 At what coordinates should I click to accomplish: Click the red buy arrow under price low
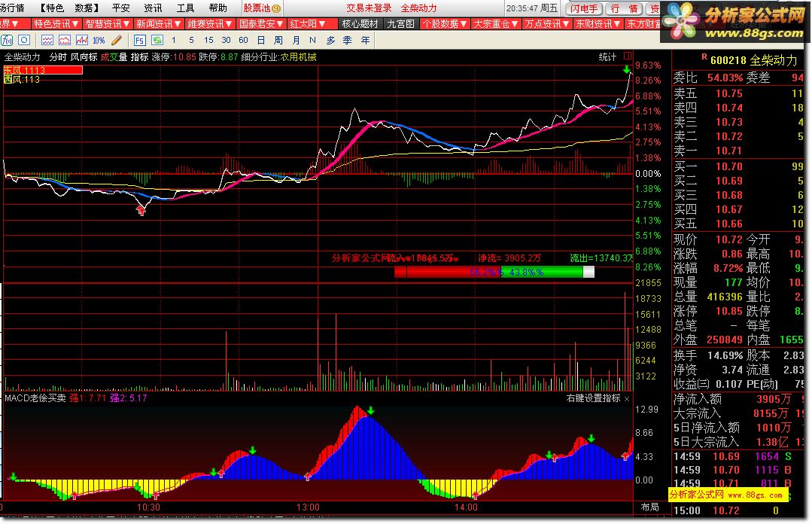141,211
